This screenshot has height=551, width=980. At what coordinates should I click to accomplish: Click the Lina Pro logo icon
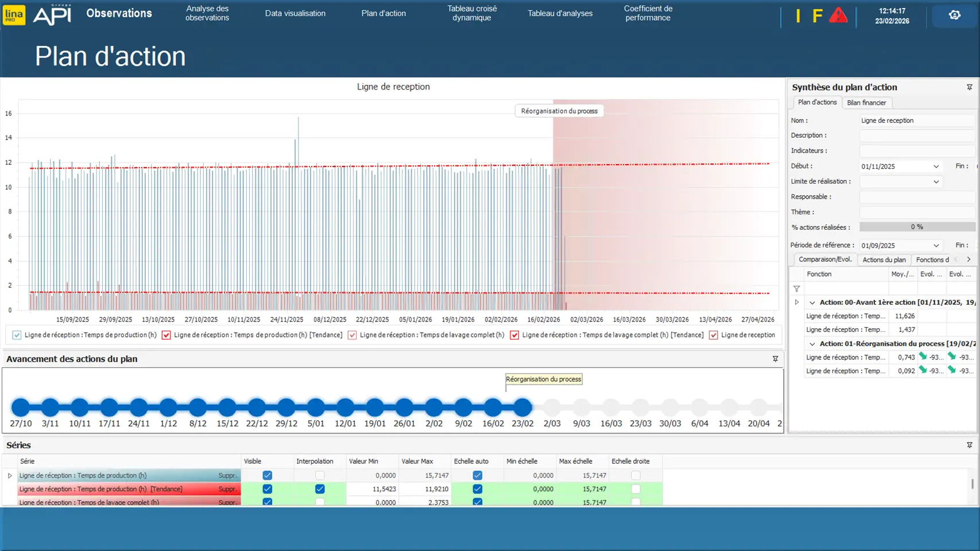tap(14, 15)
